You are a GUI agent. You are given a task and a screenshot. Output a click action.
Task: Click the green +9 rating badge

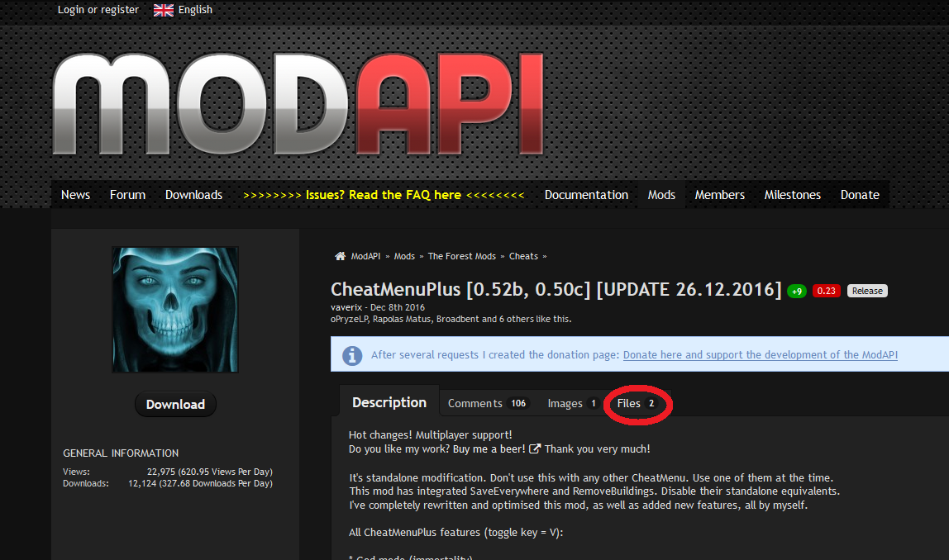pos(797,292)
